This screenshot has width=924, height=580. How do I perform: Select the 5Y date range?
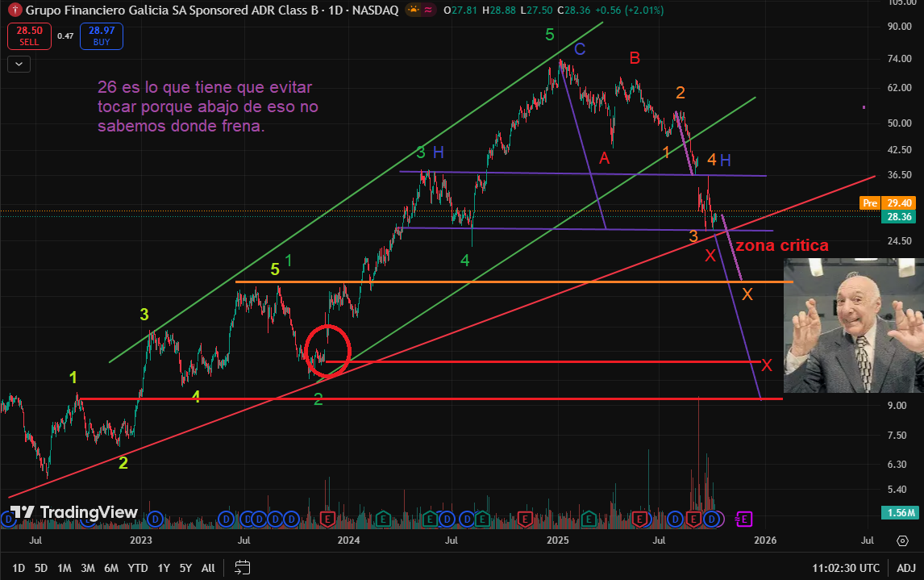tap(185, 568)
